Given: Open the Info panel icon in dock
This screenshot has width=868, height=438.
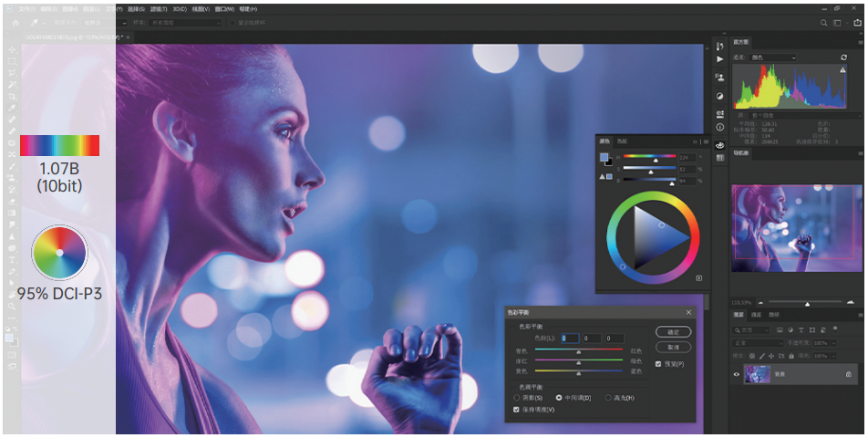Looking at the screenshot, I should [719, 128].
